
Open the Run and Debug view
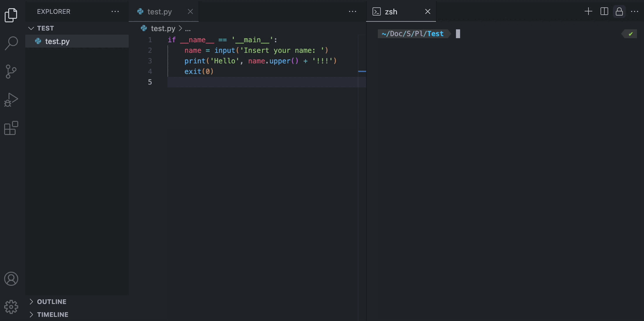[11, 100]
